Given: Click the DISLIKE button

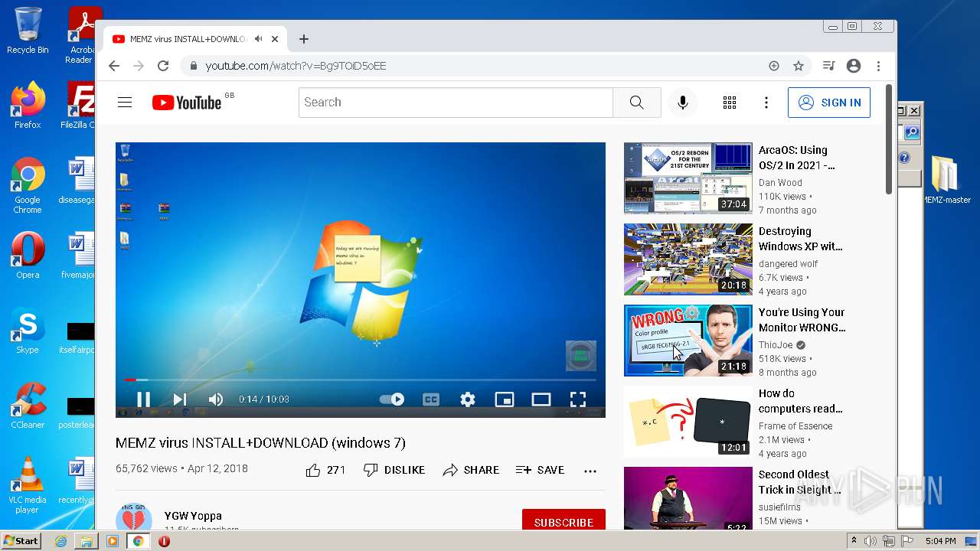Looking at the screenshot, I should click(394, 470).
